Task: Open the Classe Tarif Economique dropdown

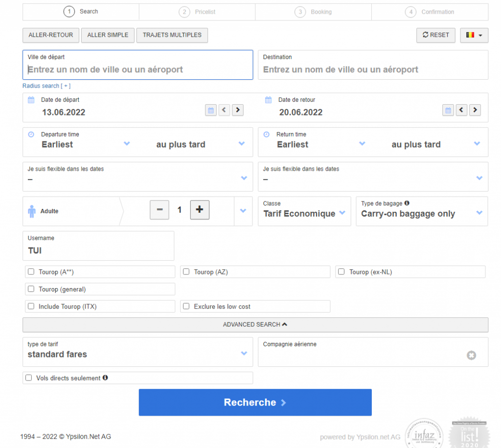Action: point(304,214)
